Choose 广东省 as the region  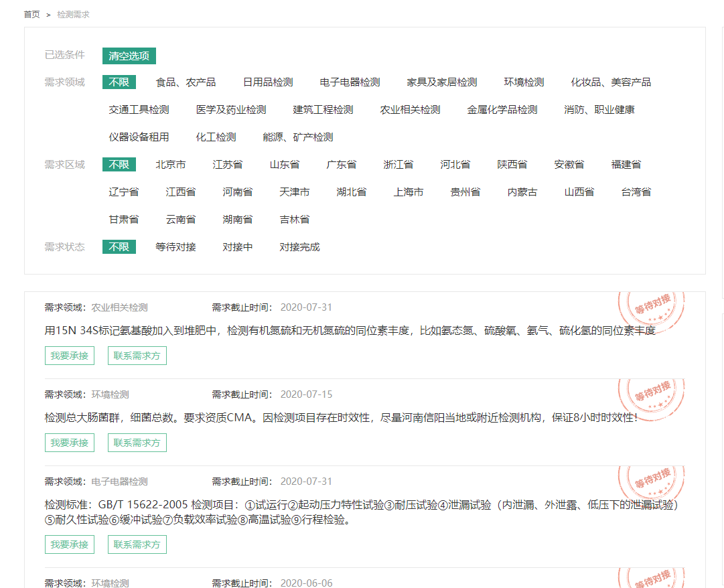(342, 165)
